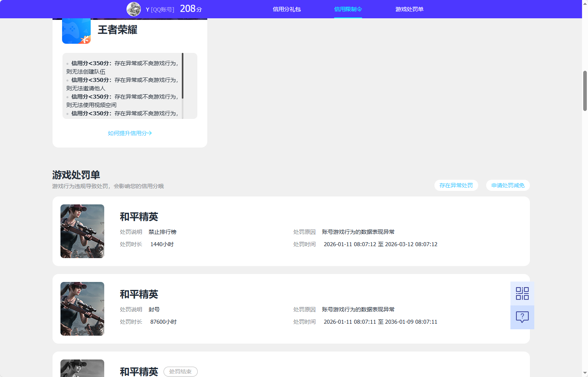Switch to the 信用限制令 tab
The height and width of the screenshot is (377, 588).
pyautogui.click(x=348, y=9)
